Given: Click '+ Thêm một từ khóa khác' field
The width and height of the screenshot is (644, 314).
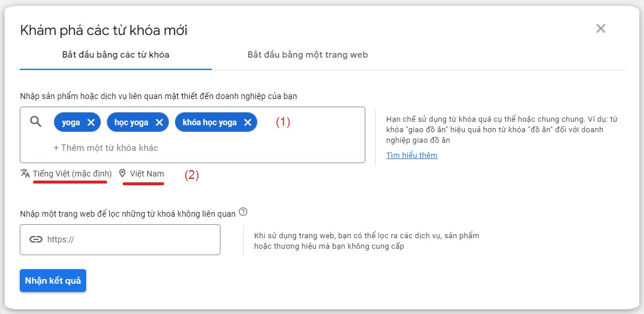Looking at the screenshot, I should tap(106, 148).
